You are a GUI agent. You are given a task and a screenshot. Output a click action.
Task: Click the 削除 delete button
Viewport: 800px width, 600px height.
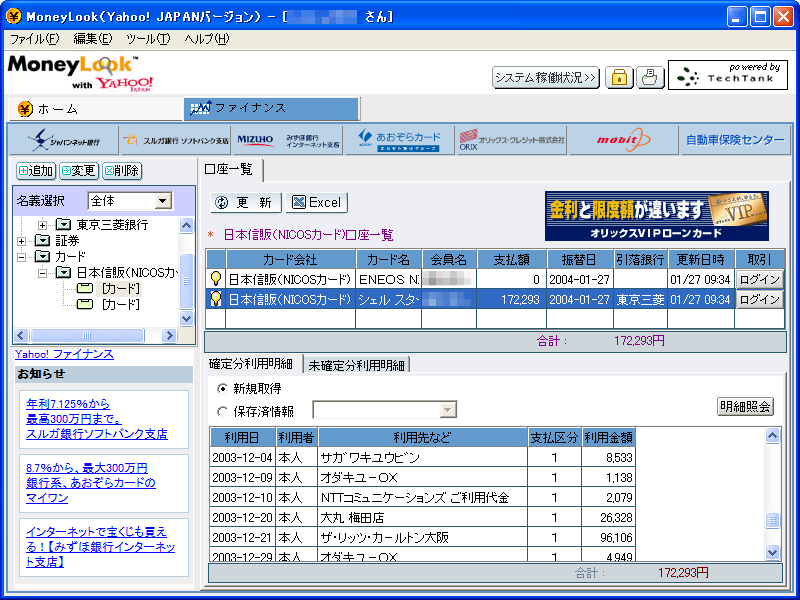coord(122,171)
